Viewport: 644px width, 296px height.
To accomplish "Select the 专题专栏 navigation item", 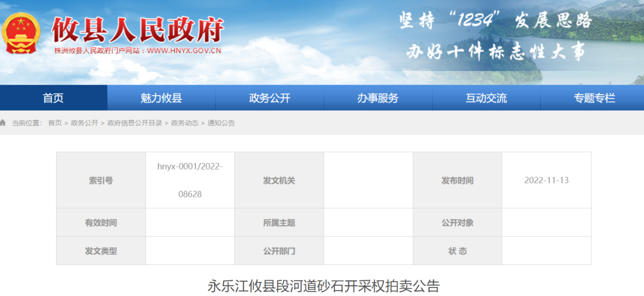I will pos(594,98).
